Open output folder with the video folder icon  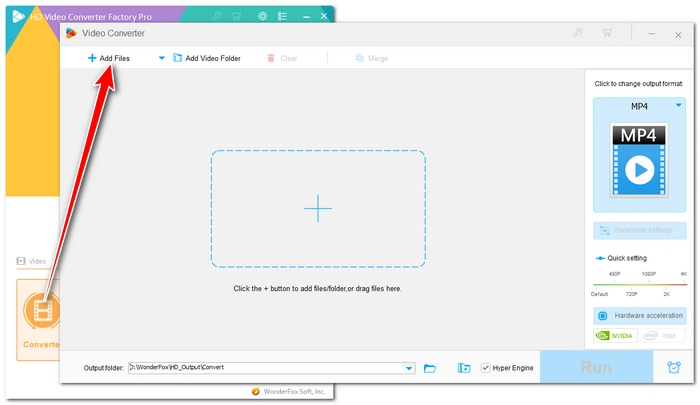[x=464, y=368]
